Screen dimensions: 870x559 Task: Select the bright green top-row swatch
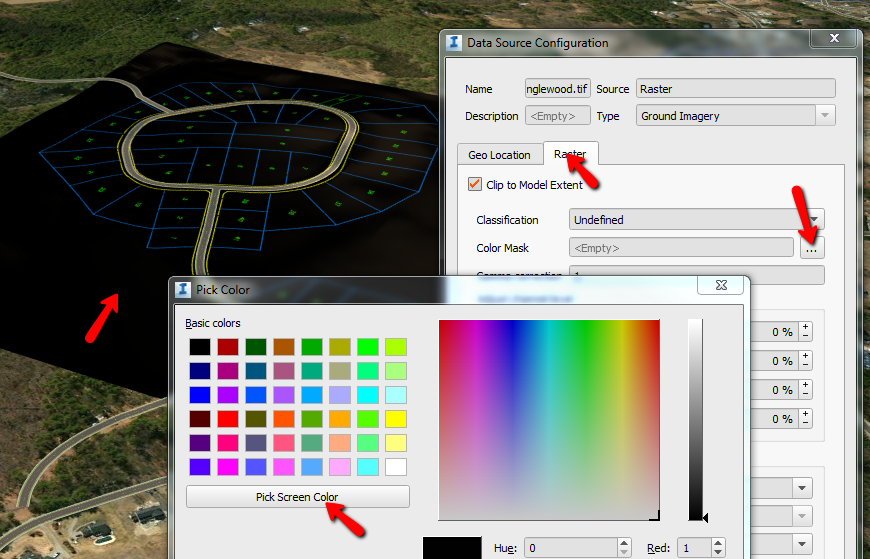coord(368,347)
